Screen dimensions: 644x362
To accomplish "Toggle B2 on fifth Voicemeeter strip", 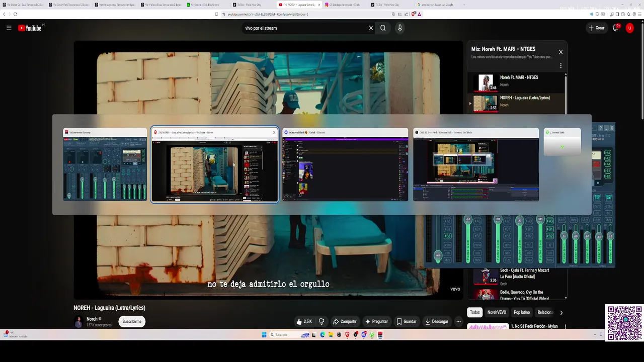I will pyautogui.click(x=550, y=235).
